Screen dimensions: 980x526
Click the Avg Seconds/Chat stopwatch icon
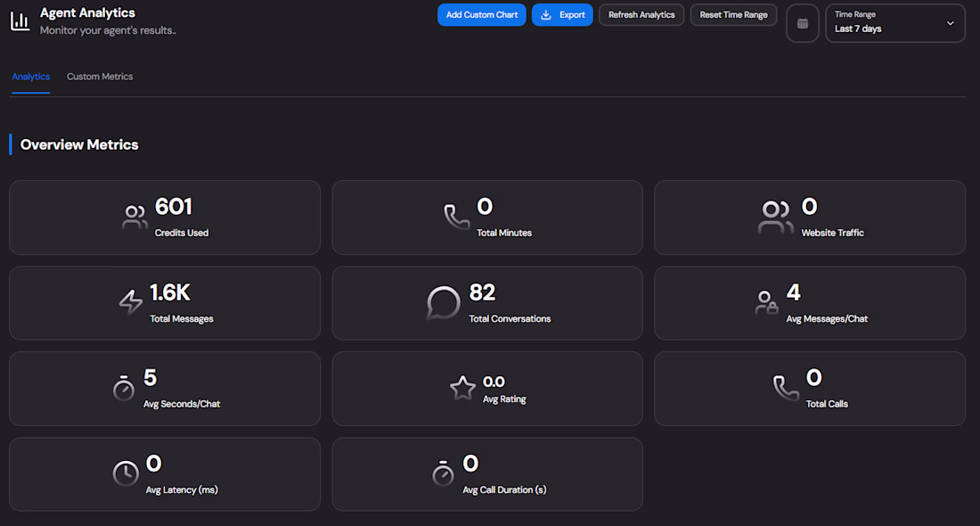(x=124, y=388)
